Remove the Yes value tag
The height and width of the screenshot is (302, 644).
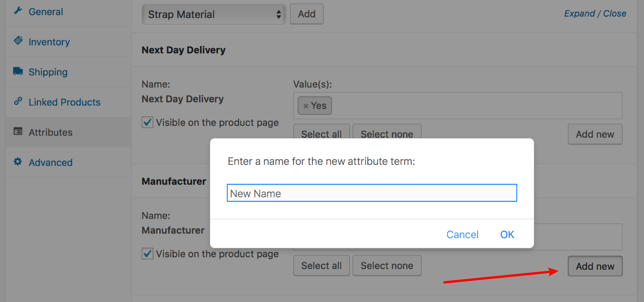[x=306, y=106]
